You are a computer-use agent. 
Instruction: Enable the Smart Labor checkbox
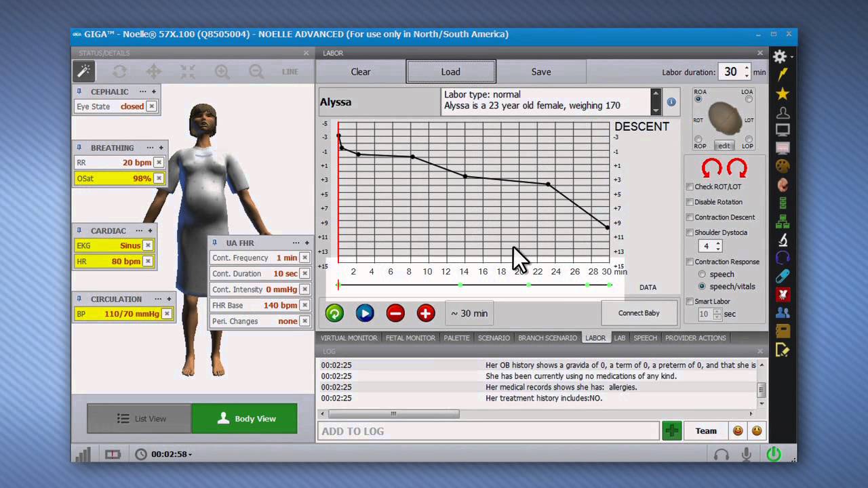[x=690, y=302]
